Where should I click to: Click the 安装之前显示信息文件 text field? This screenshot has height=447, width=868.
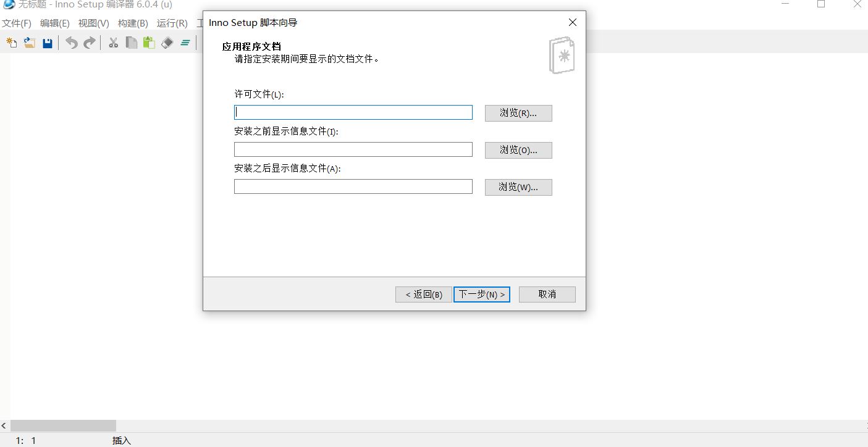pyautogui.click(x=353, y=149)
